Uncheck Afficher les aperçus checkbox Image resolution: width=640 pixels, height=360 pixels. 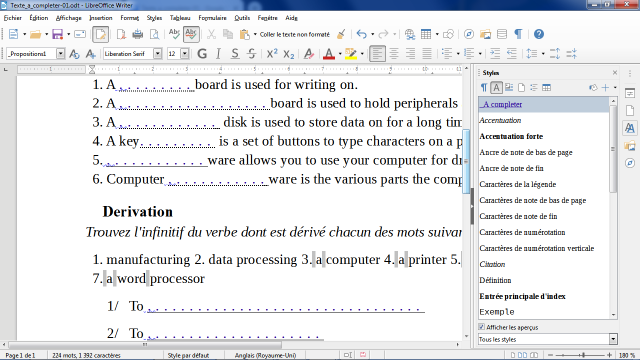(482, 327)
